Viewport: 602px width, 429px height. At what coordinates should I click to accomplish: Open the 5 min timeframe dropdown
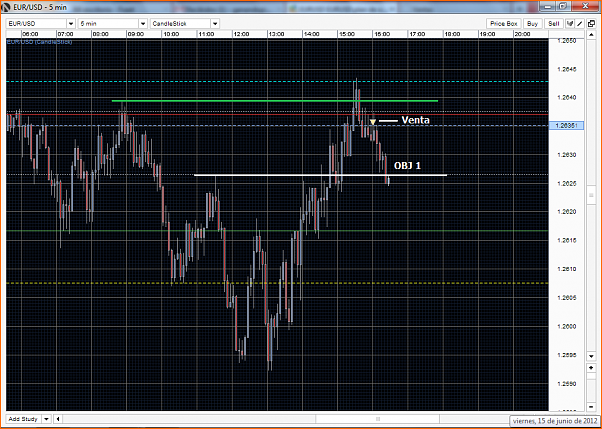(112, 23)
